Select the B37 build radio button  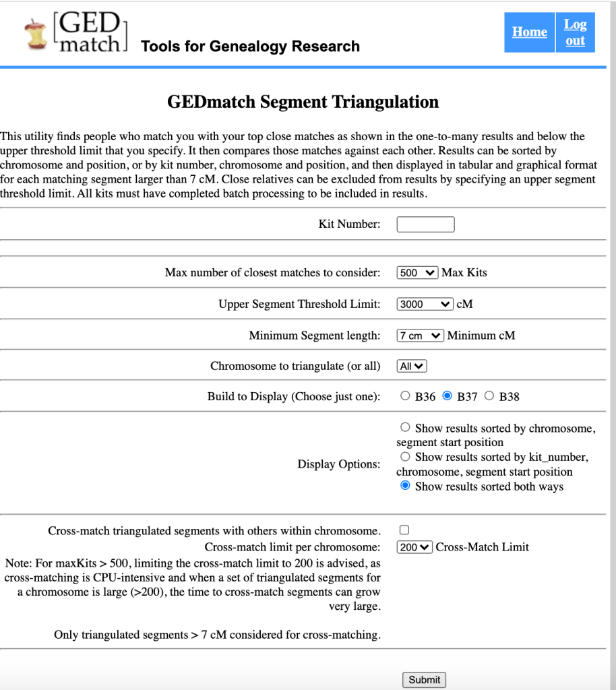click(x=447, y=396)
